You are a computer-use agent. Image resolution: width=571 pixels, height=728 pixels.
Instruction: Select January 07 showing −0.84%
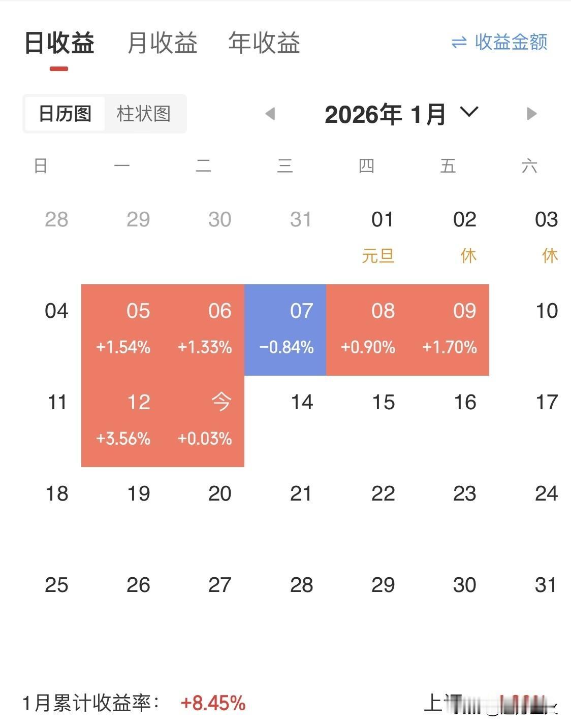pyautogui.click(x=285, y=330)
